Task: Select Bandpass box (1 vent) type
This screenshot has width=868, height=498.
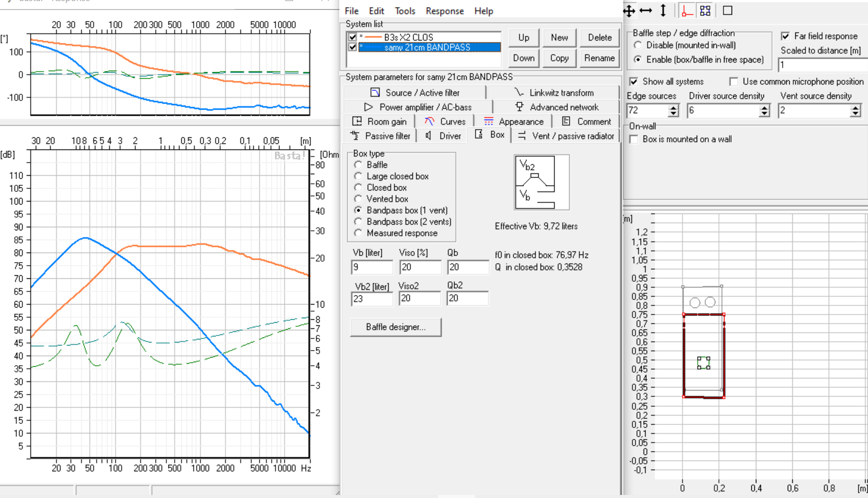Action: coord(358,210)
